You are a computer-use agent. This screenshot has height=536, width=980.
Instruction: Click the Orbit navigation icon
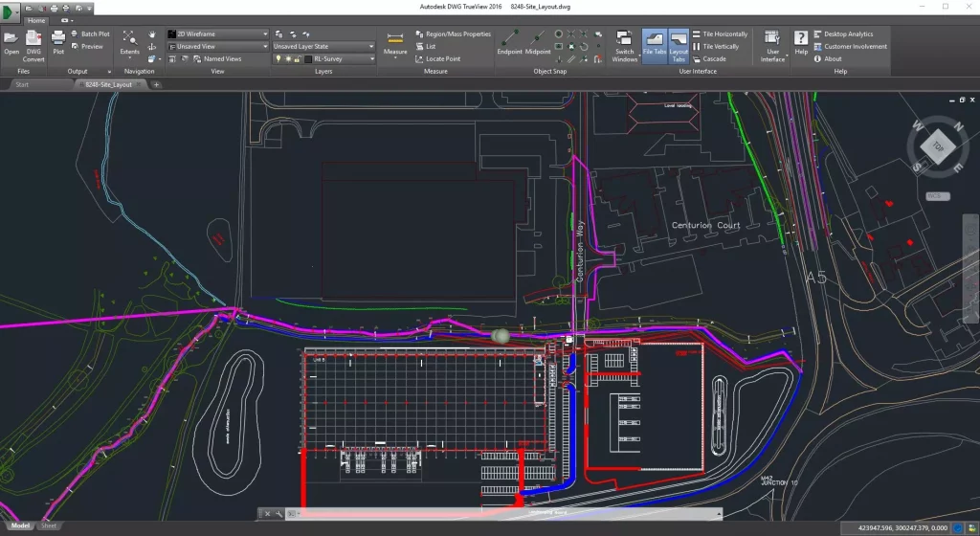point(152,47)
